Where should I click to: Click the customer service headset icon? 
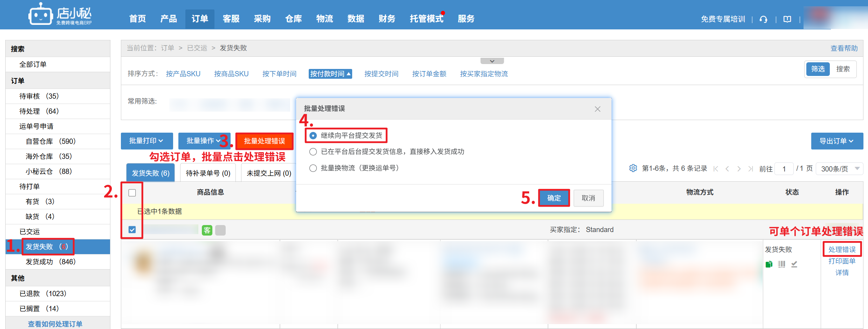click(x=763, y=19)
